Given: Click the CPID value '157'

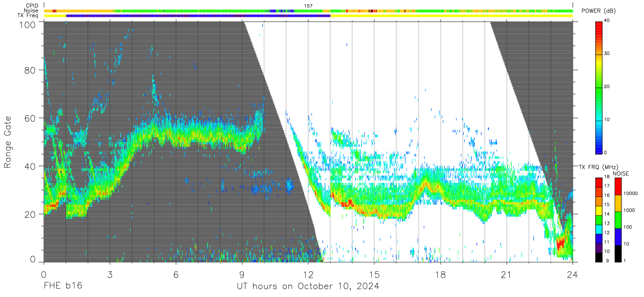Looking at the screenshot, I should (308, 6).
